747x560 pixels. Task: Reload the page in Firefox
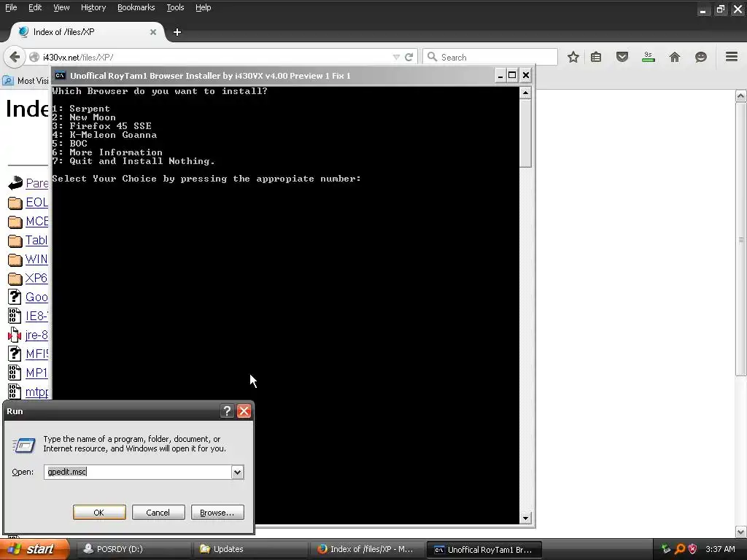[409, 57]
